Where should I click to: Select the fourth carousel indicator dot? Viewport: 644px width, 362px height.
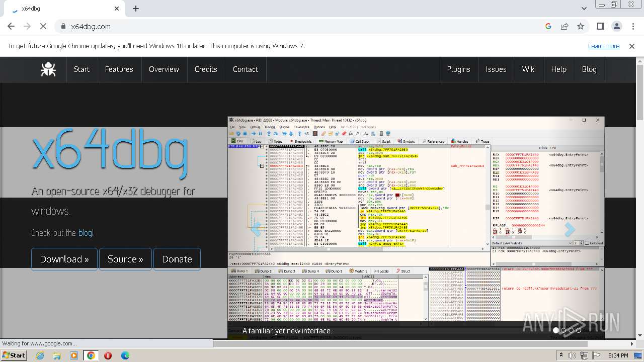tap(579, 330)
